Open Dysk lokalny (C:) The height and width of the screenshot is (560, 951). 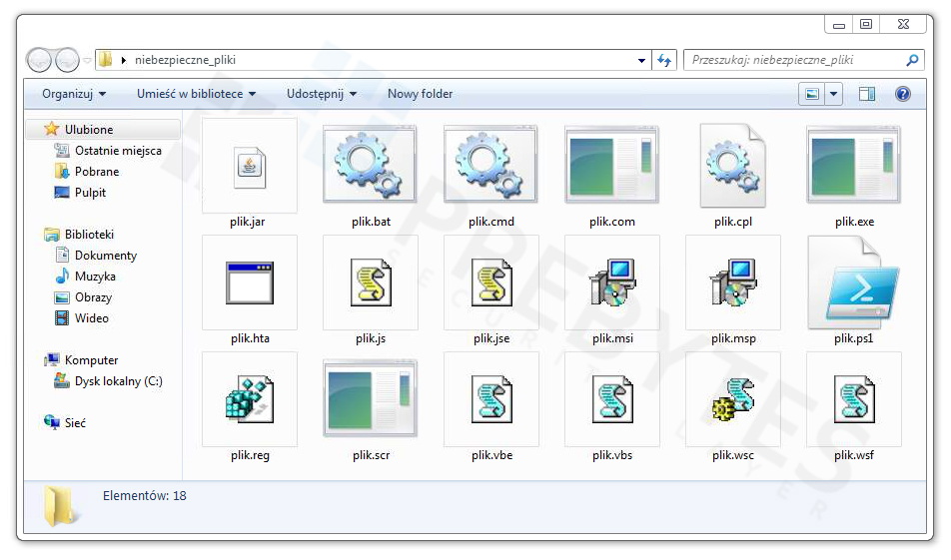click(118, 381)
